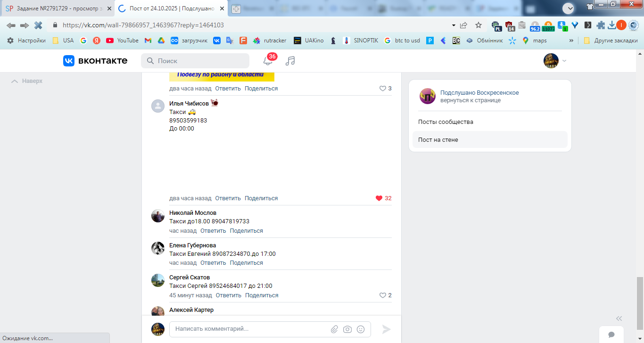
Task: Click Наверх to go to top
Action: 27,81
